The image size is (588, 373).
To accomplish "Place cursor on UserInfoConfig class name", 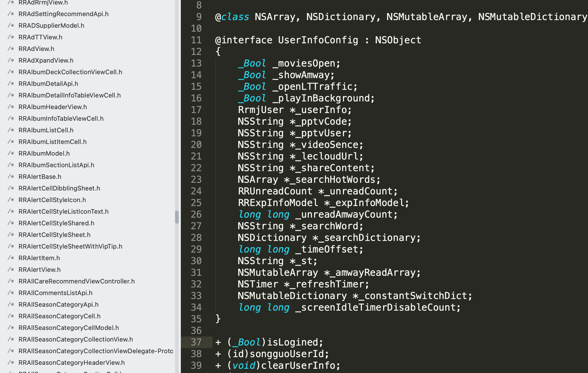I will [x=318, y=40].
